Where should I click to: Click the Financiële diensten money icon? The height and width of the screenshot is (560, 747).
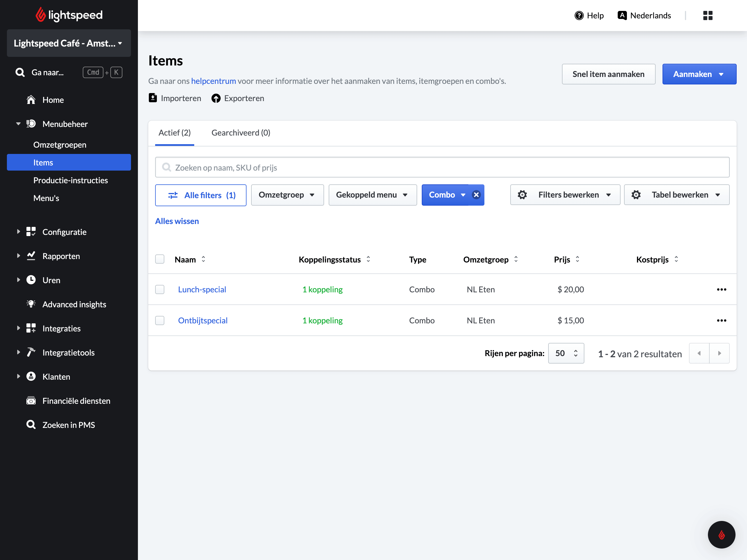click(x=31, y=400)
